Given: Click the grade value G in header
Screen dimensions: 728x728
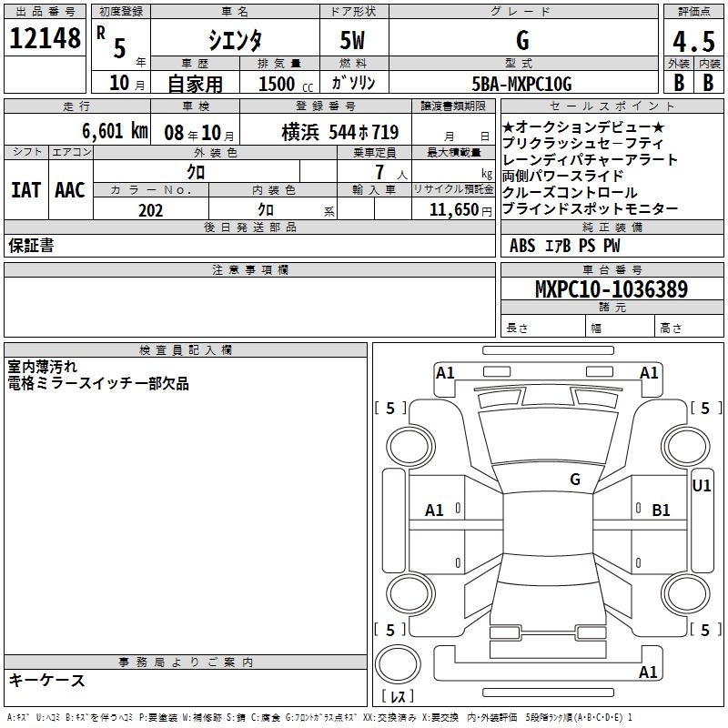Looking at the screenshot, I should tap(522, 40).
